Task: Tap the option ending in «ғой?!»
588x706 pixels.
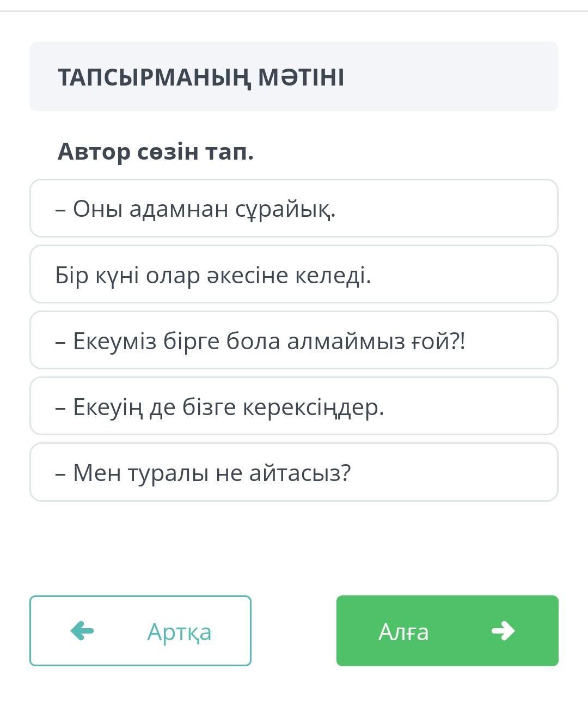Action: [293, 340]
